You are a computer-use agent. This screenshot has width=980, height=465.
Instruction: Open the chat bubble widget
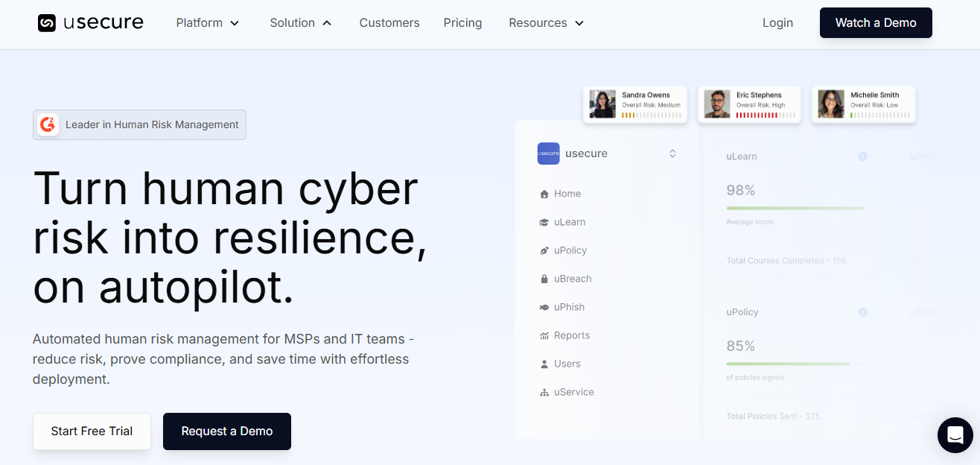(955, 435)
